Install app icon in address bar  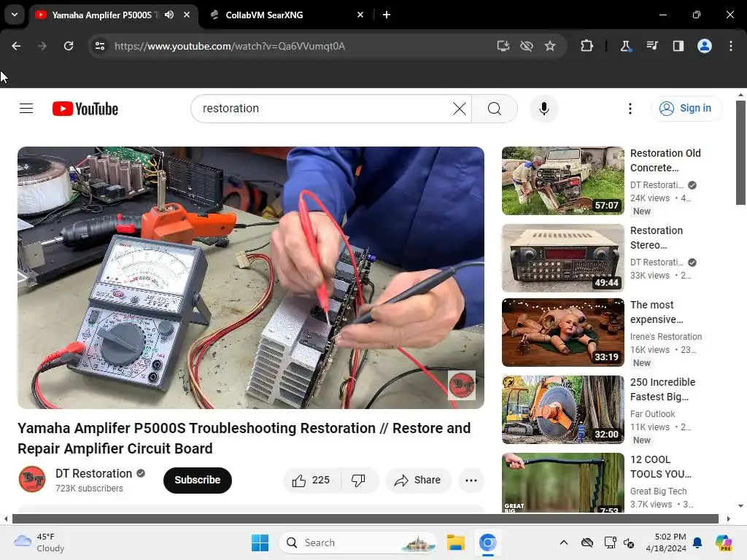(x=503, y=46)
